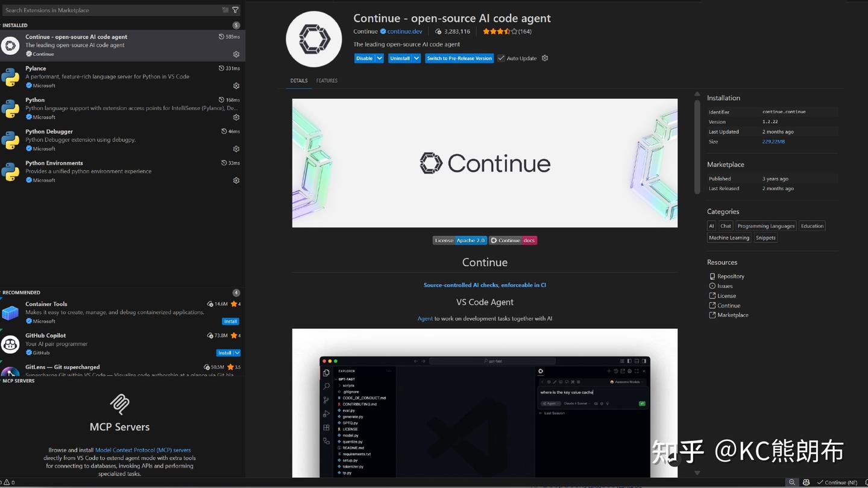Open Copilot status icon in status bar

coord(806,483)
